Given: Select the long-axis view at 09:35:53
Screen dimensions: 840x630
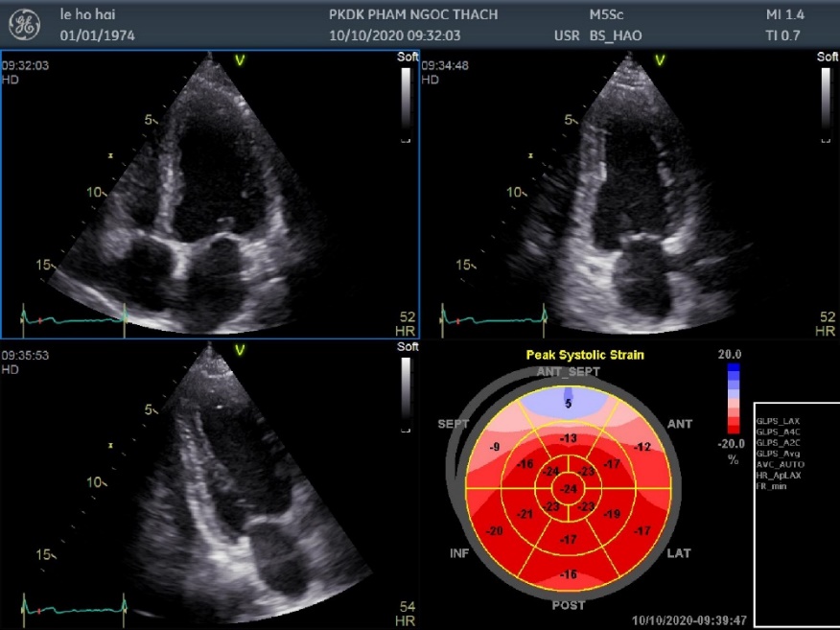Looking at the screenshot, I should (210, 485).
